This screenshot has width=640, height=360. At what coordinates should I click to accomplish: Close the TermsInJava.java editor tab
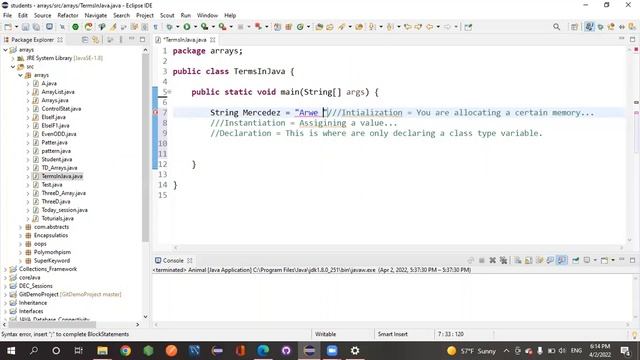tap(213, 40)
